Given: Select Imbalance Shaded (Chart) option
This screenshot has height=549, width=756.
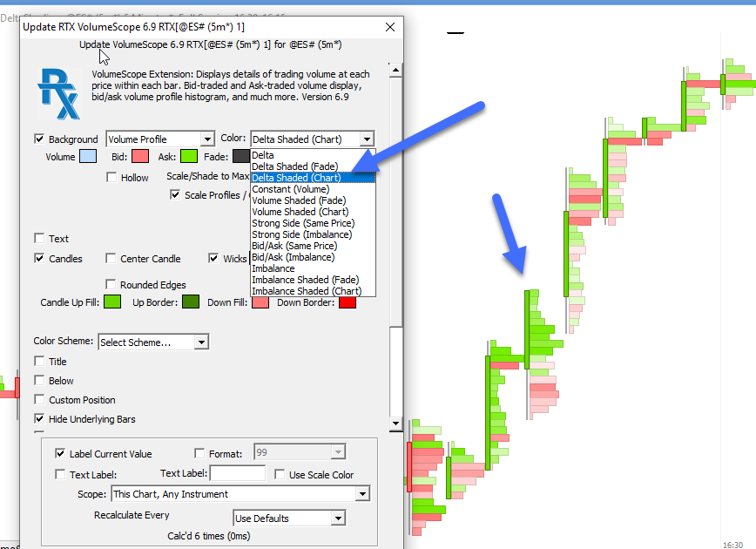Looking at the screenshot, I should [x=313, y=291].
